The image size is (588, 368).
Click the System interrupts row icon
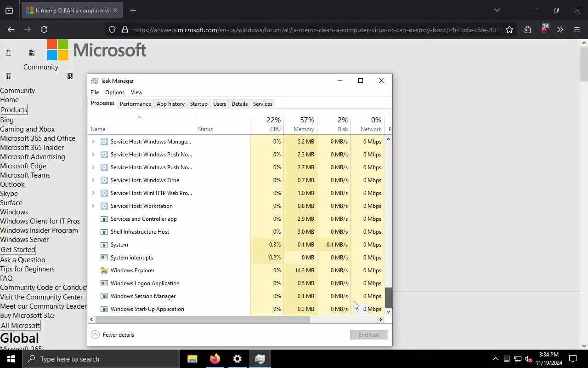(x=104, y=258)
